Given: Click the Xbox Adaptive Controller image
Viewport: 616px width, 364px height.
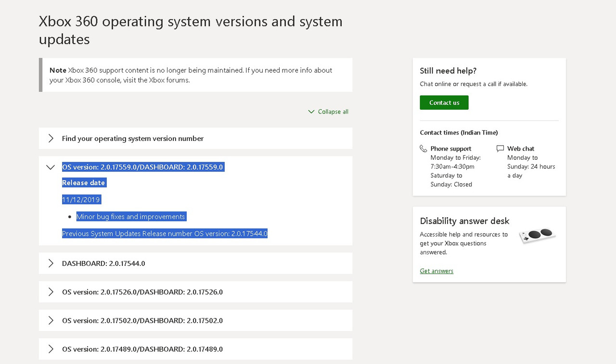Looking at the screenshot, I should [538, 236].
